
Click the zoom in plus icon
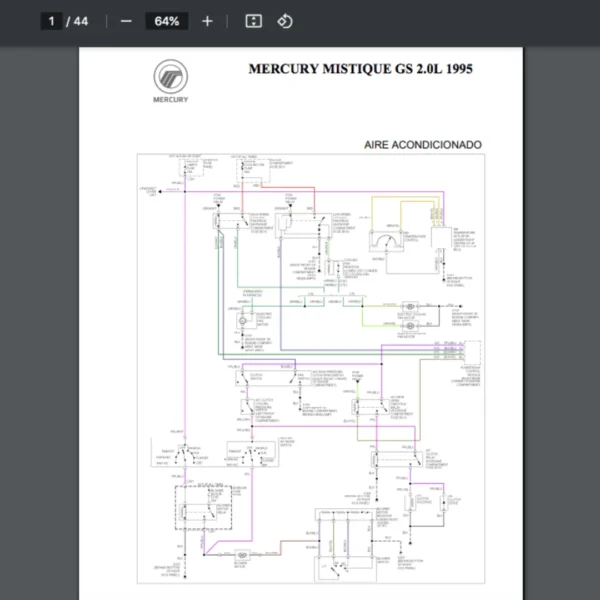pyautogui.click(x=207, y=21)
